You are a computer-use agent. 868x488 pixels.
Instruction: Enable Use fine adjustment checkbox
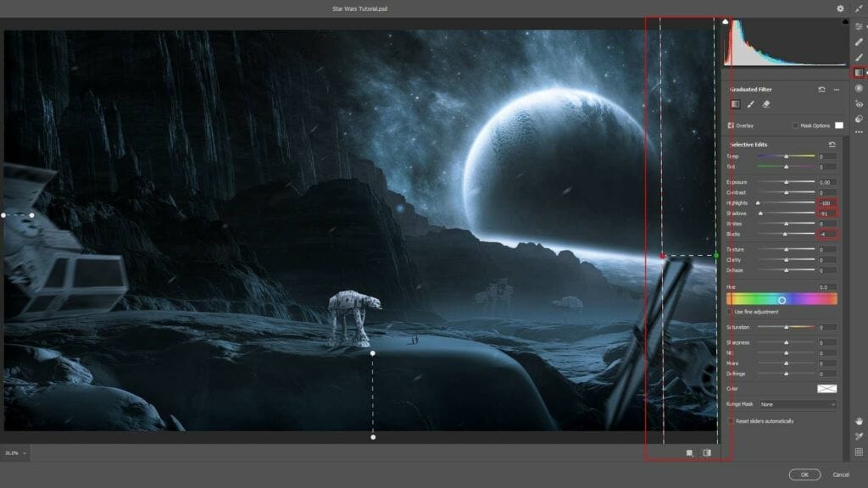(x=731, y=312)
